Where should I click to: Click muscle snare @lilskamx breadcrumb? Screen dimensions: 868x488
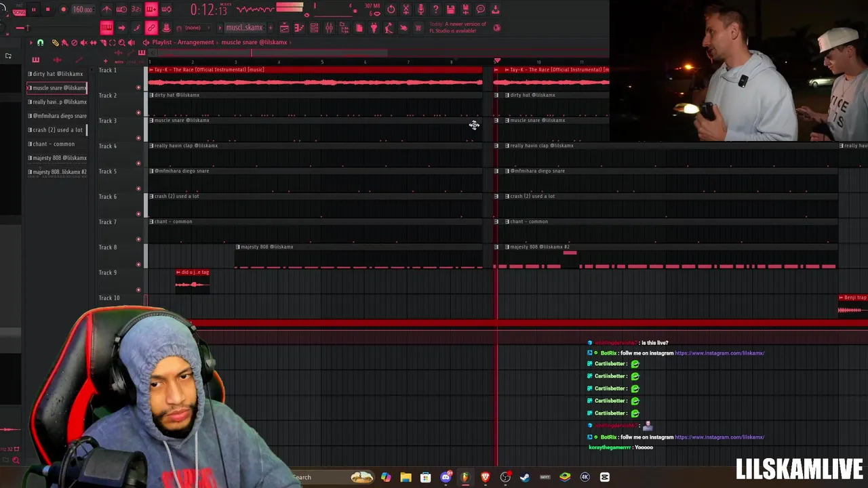[x=254, y=42]
